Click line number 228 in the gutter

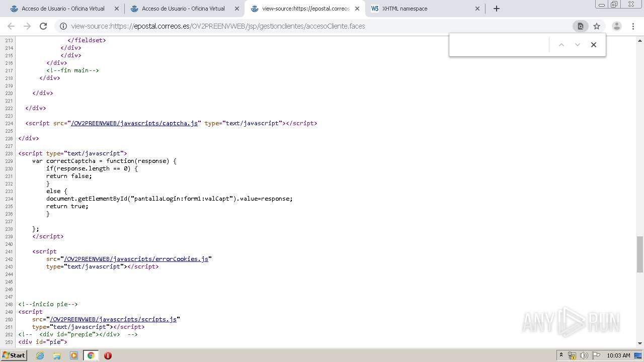[9, 153]
